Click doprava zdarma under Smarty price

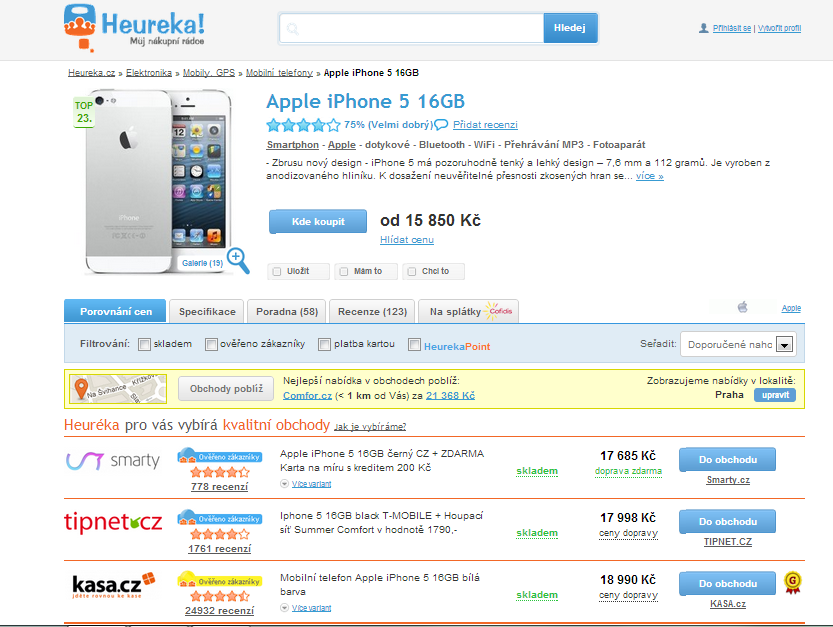628,471
